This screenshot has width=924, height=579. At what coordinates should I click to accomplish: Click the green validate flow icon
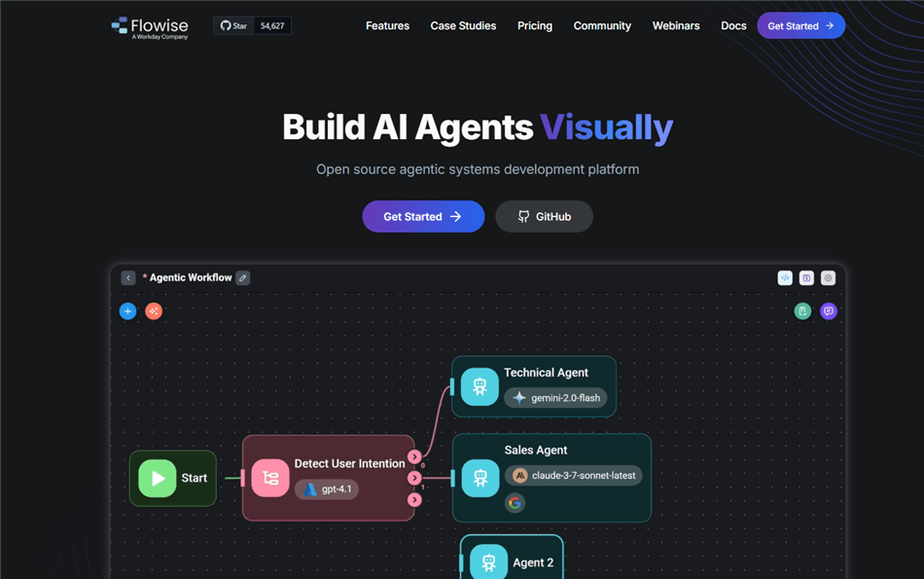click(802, 310)
